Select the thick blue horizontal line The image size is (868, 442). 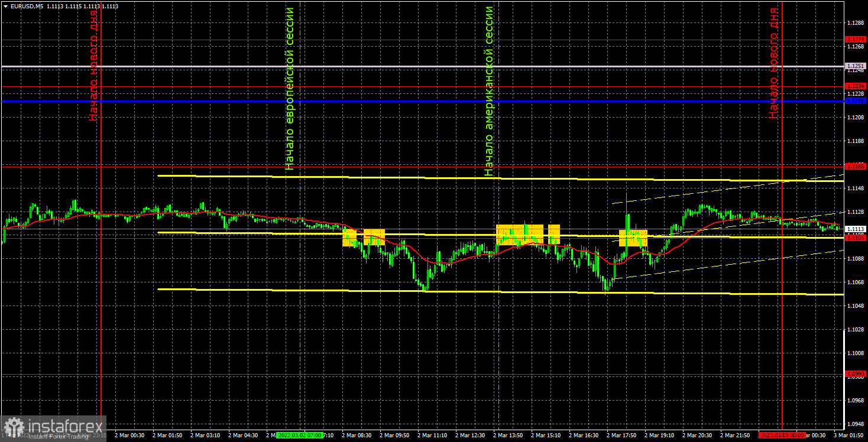coord(422,101)
